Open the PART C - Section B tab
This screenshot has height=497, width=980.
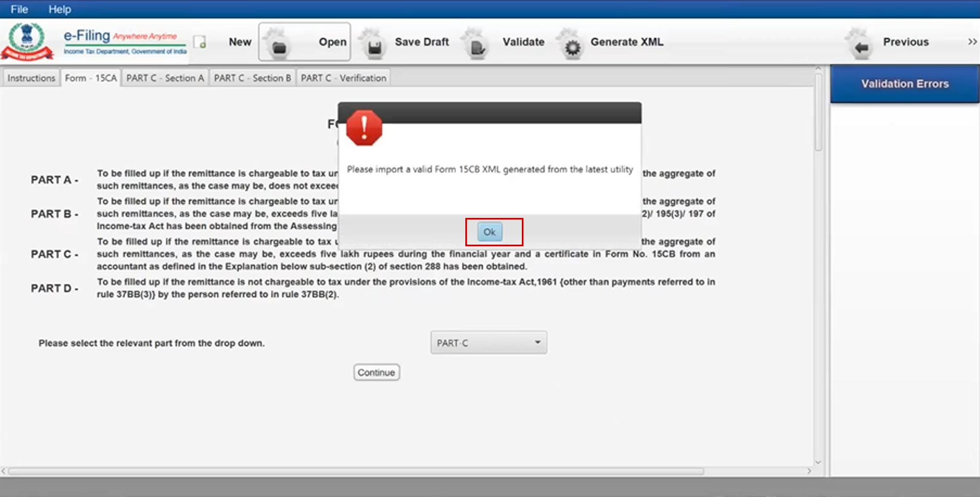click(252, 78)
